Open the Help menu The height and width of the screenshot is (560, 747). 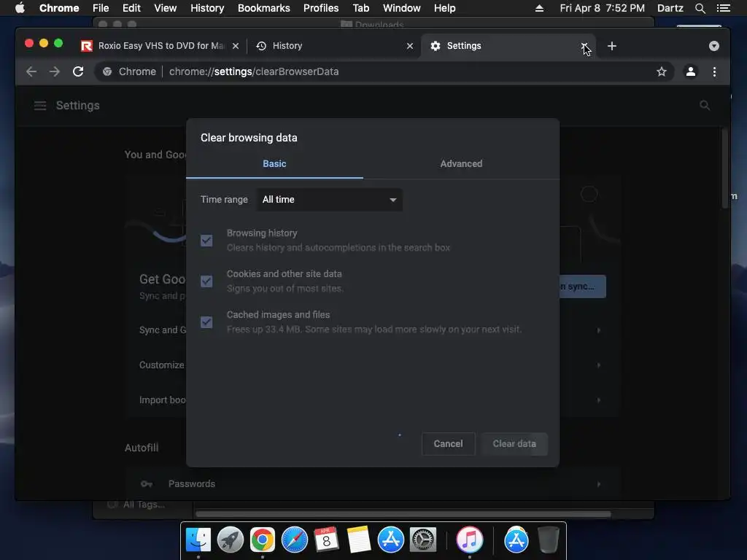444,8
